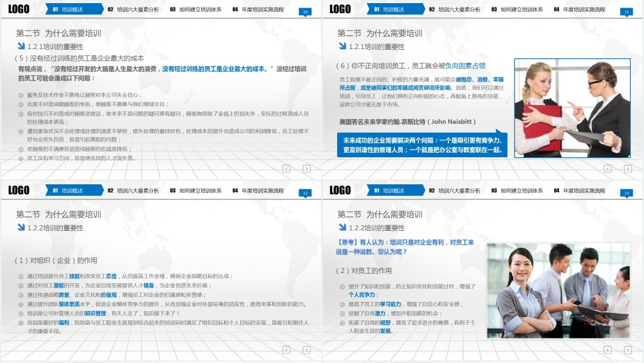Click the LOGO on slide 10
Image resolution: width=644 pixels, height=363 pixels.
(19, 9)
